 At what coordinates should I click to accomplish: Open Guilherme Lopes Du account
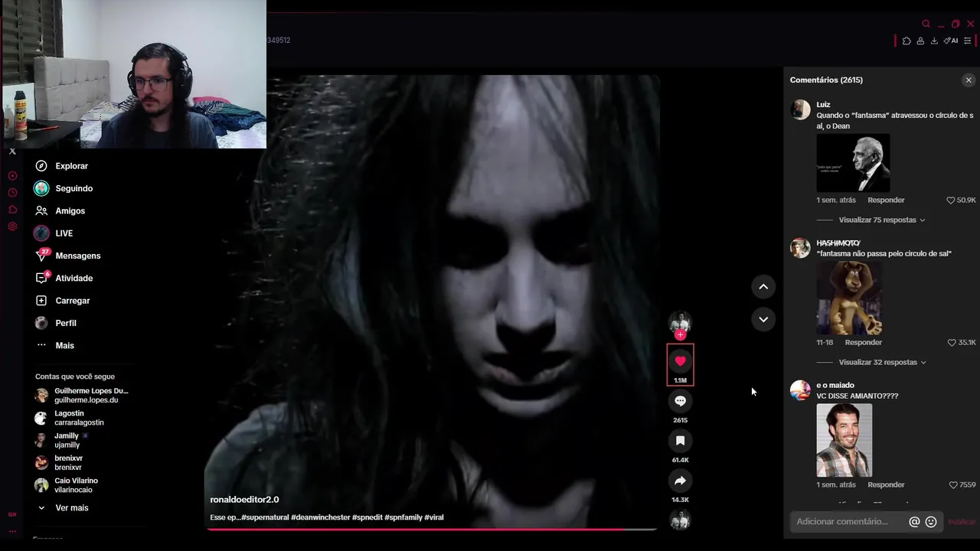(81, 395)
